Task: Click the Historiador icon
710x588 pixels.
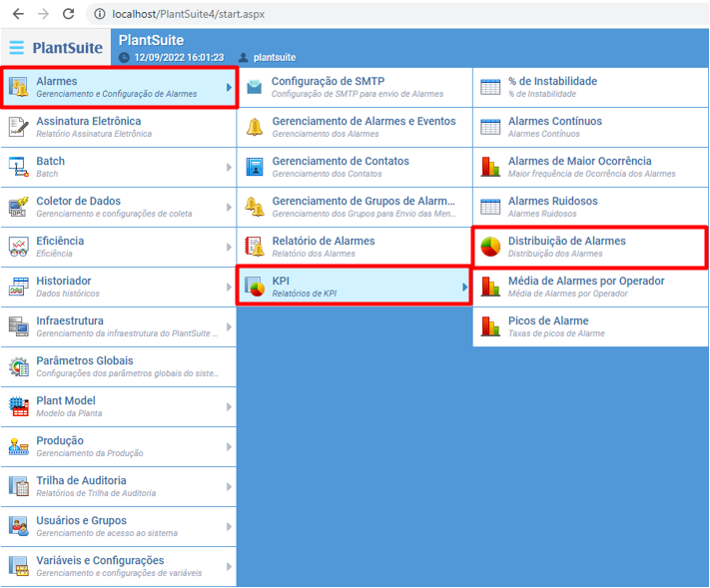Action: 19,287
